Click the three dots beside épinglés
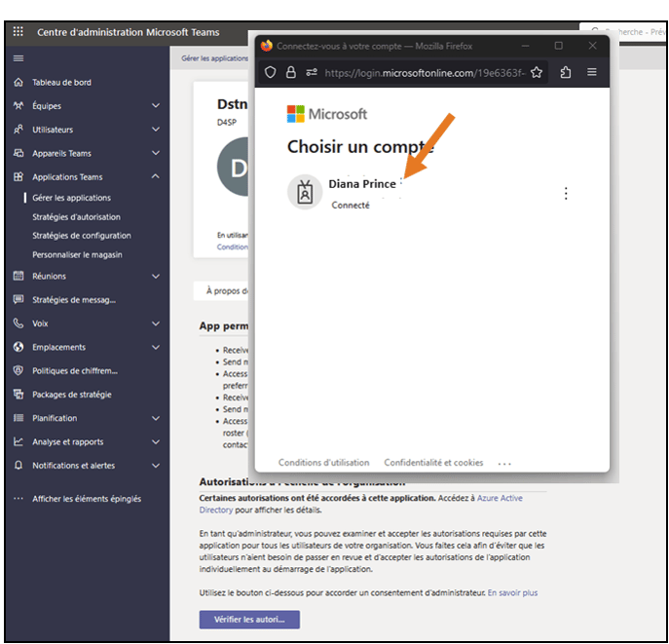The width and height of the screenshot is (669, 644). click(x=19, y=499)
